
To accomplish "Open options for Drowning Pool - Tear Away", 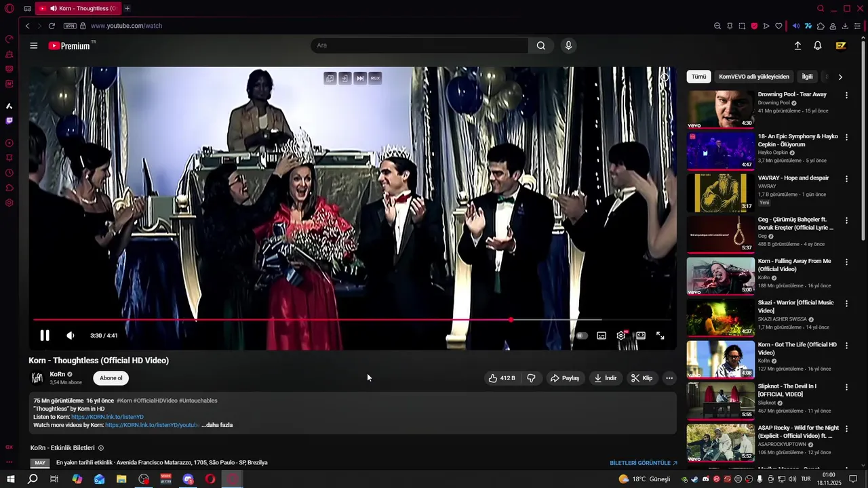I will point(846,96).
